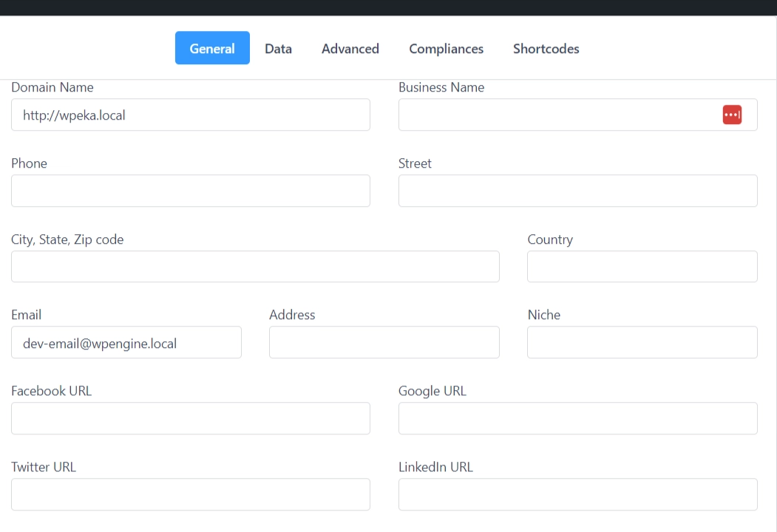
Task: Click the Facebook URL field
Action: coord(190,418)
